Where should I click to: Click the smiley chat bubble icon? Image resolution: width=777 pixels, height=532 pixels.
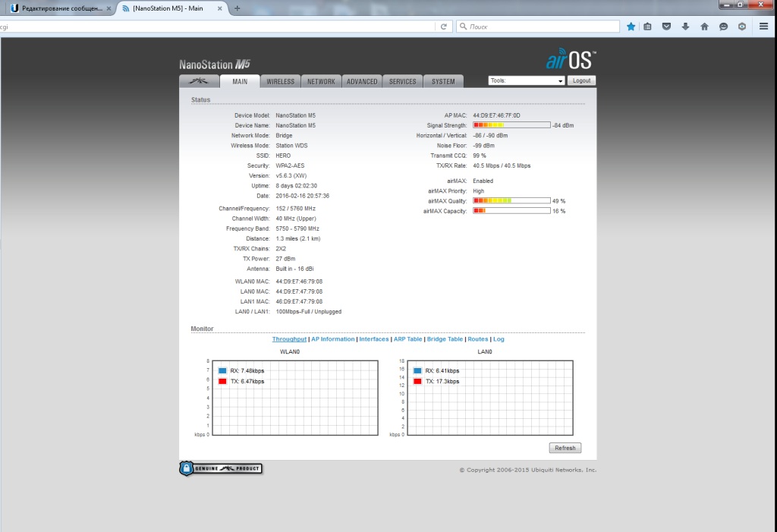point(723,27)
